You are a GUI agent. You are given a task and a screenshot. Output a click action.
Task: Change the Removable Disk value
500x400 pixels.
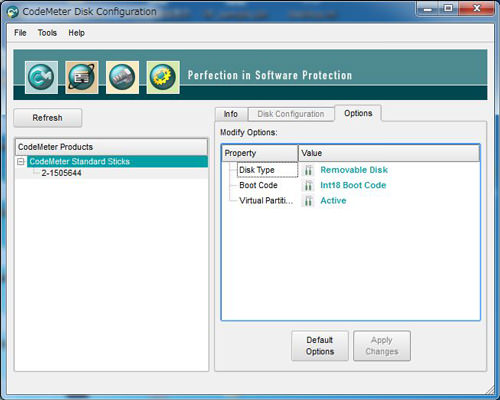pos(354,170)
